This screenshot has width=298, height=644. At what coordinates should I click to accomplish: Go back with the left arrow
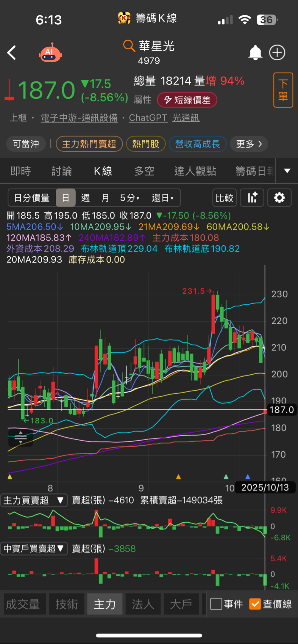pos(11,53)
